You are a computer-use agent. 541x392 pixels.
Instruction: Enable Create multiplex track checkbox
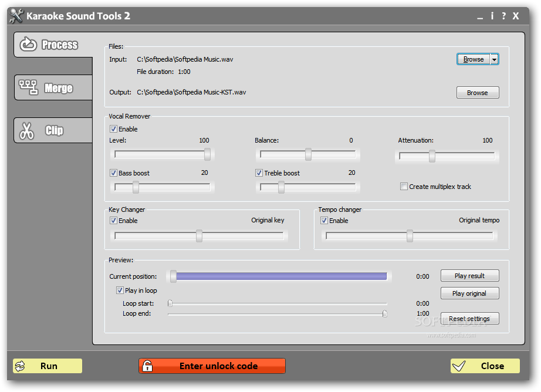point(404,187)
